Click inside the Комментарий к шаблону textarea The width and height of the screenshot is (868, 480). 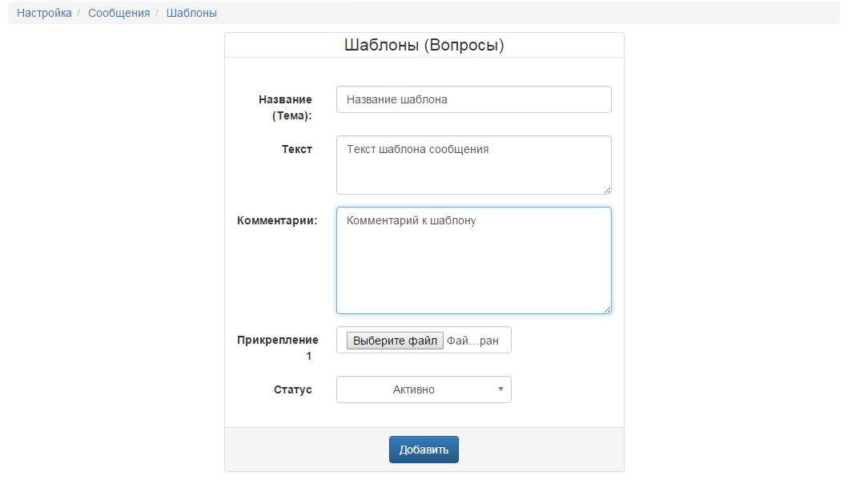(x=474, y=260)
